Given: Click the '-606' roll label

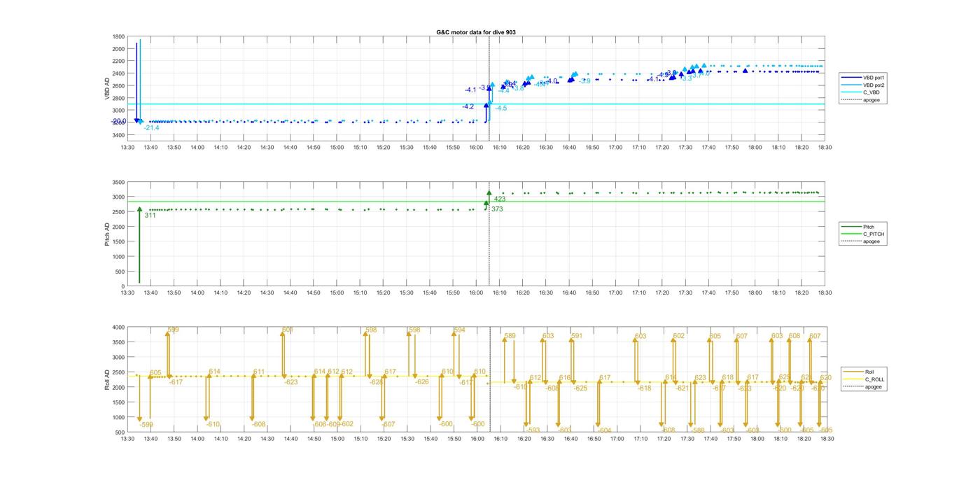Looking at the screenshot, I should (320, 424).
